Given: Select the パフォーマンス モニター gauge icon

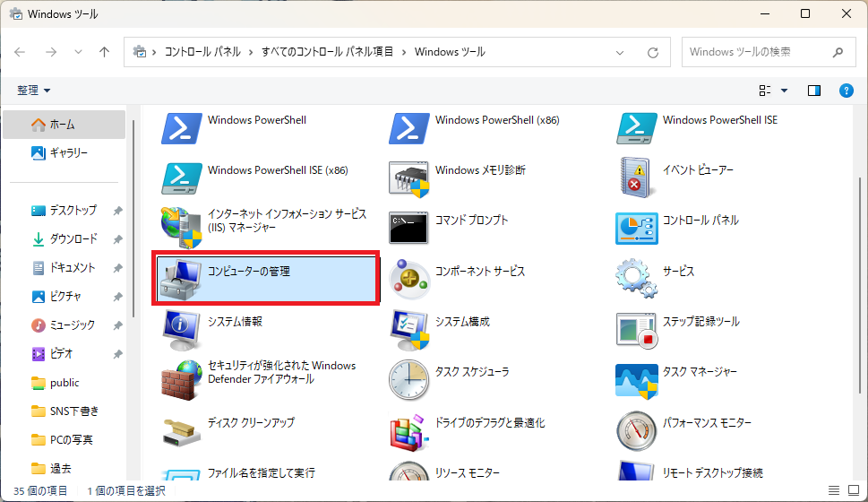Looking at the screenshot, I should [637, 430].
